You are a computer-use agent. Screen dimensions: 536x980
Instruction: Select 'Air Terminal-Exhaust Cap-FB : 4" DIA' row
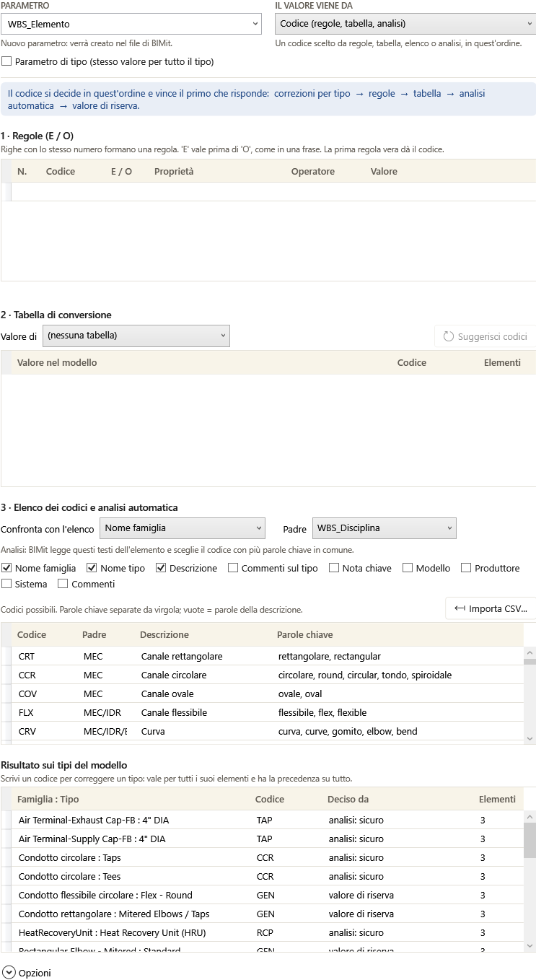(x=268, y=821)
